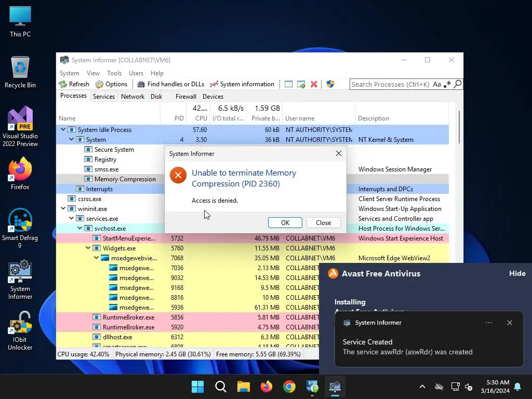Open Firefox from the taskbar
The image size is (532, 399).
coord(267,387)
